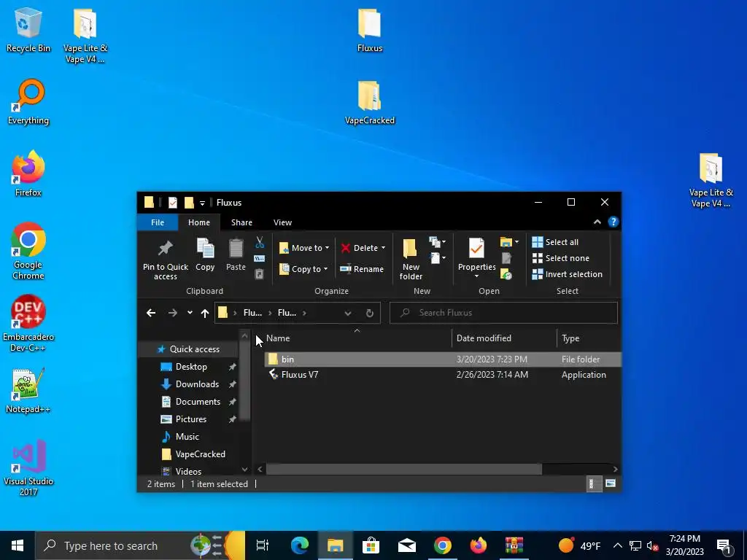Screen dimensions: 747x560
Task: Click the Properties checkmark icon
Action: point(476,248)
